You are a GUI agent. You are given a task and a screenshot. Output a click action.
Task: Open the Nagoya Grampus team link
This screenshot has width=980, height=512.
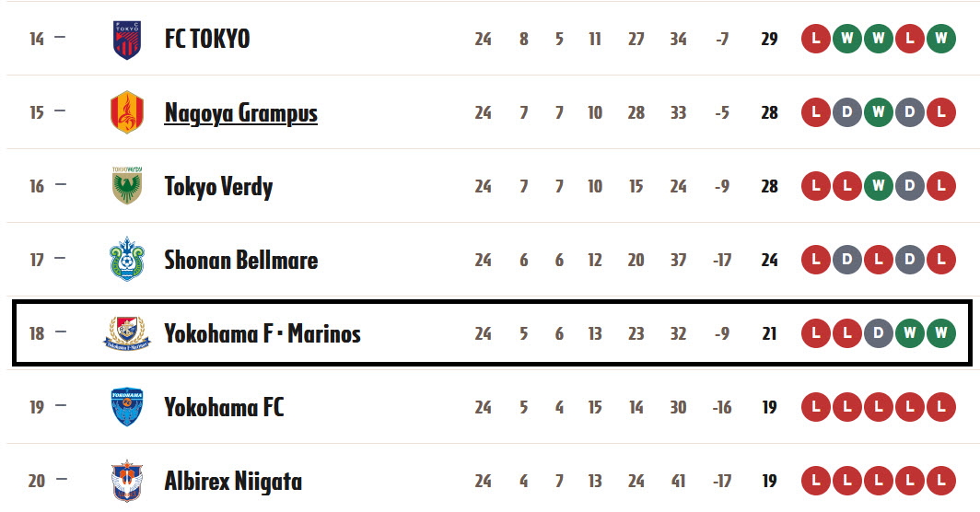[240, 113]
